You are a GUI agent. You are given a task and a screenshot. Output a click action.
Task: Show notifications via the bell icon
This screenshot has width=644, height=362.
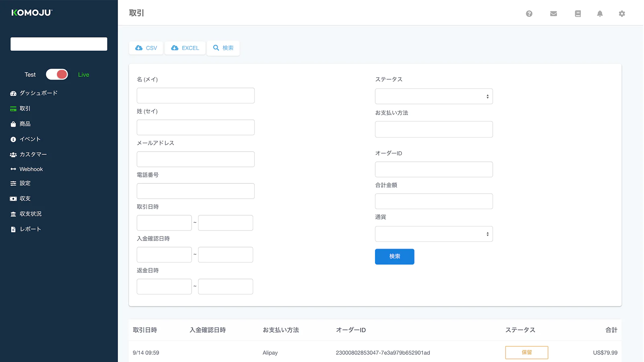click(x=600, y=14)
